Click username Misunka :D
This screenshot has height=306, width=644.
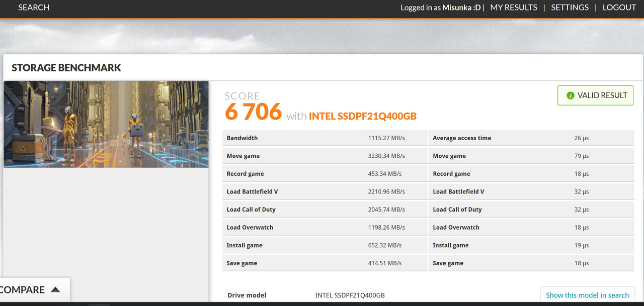tap(461, 8)
